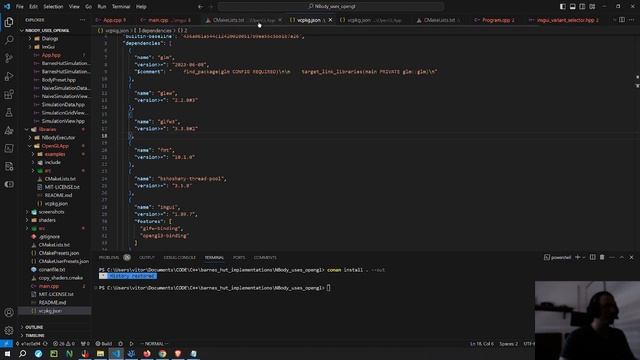The image size is (640, 360).
Task: Open the Explorer view in the activity bar
Action: tap(9, 22)
